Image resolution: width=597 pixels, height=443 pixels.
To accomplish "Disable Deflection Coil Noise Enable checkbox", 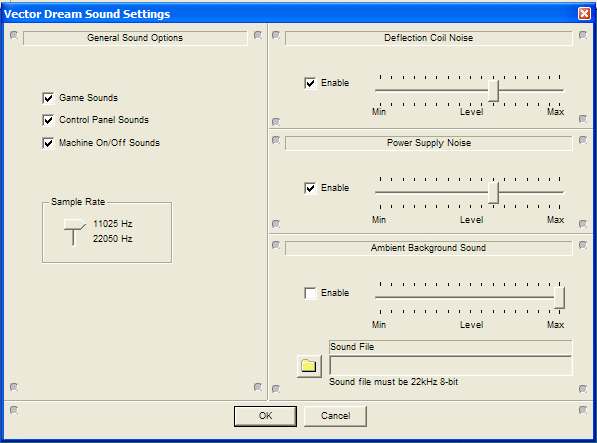I will (310, 83).
